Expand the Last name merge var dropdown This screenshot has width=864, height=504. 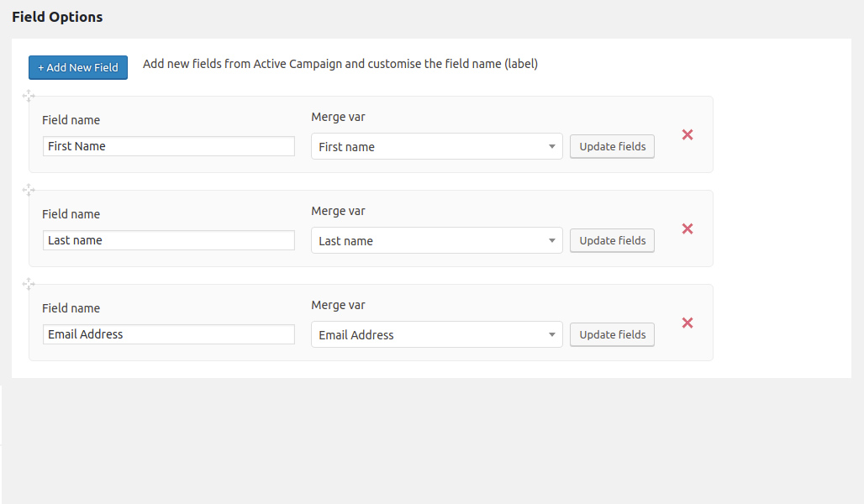pyautogui.click(x=436, y=241)
